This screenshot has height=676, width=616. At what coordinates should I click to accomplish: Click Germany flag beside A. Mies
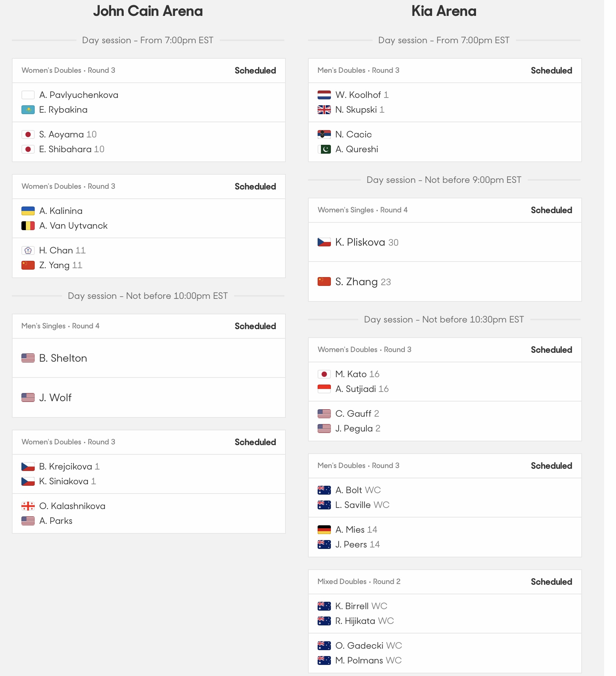[x=324, y=530]
